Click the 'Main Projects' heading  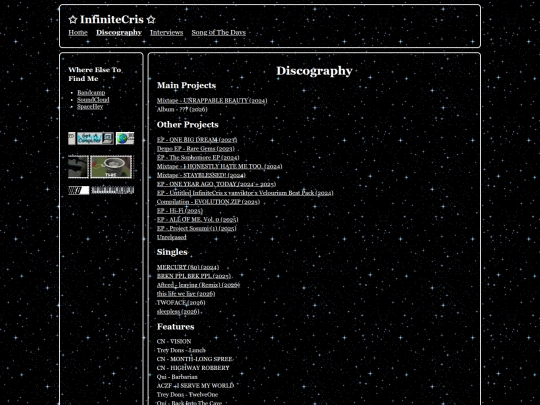186,85
